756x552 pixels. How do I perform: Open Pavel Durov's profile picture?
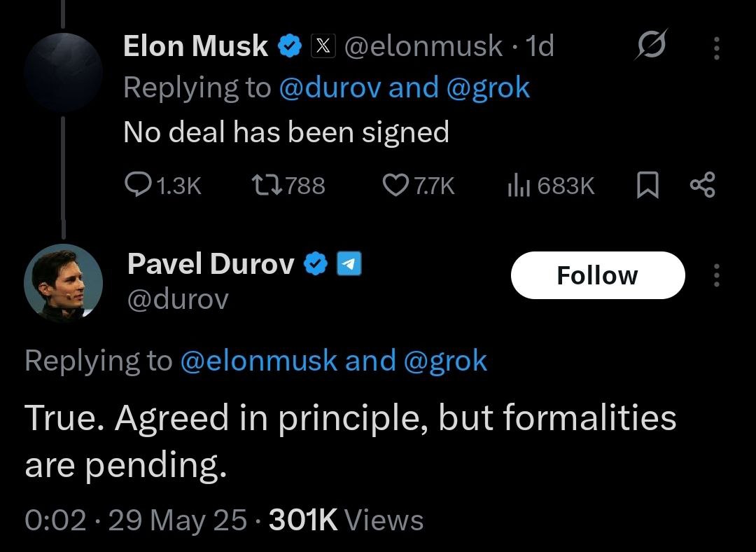click(63, 283)
